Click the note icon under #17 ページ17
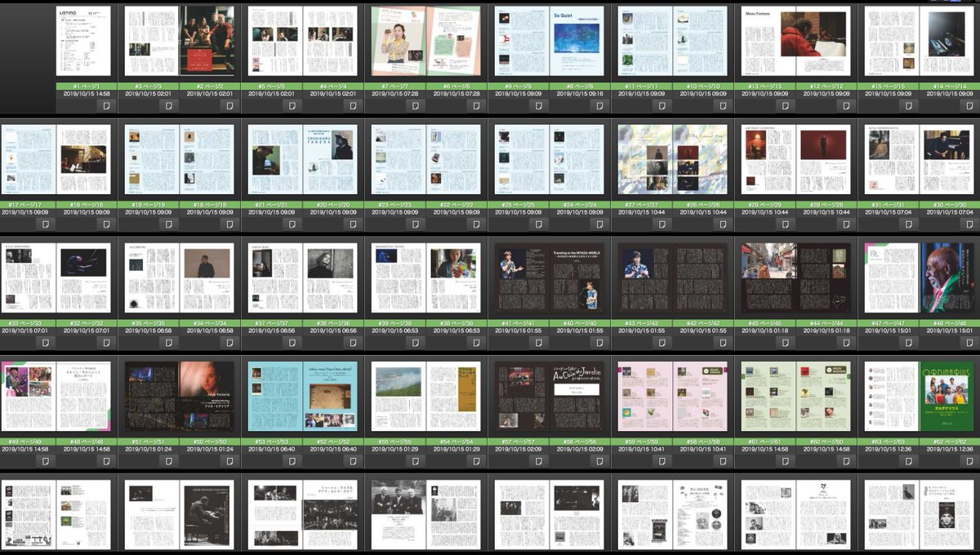The width and height of the screenshot is (980, 555). point(45,223)
